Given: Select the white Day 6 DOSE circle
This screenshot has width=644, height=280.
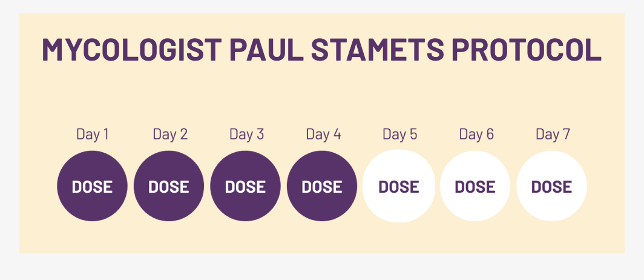Looking at the screenshot, I should pyautogui.click(x=475, y=186).
